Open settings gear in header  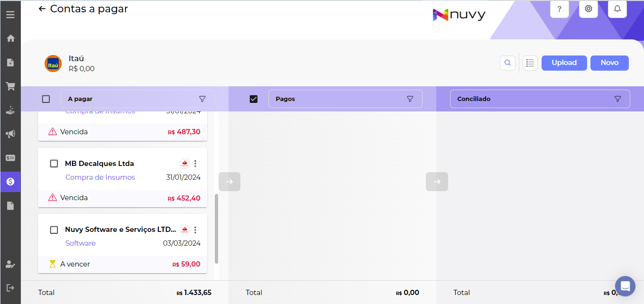tap(589, 9)
